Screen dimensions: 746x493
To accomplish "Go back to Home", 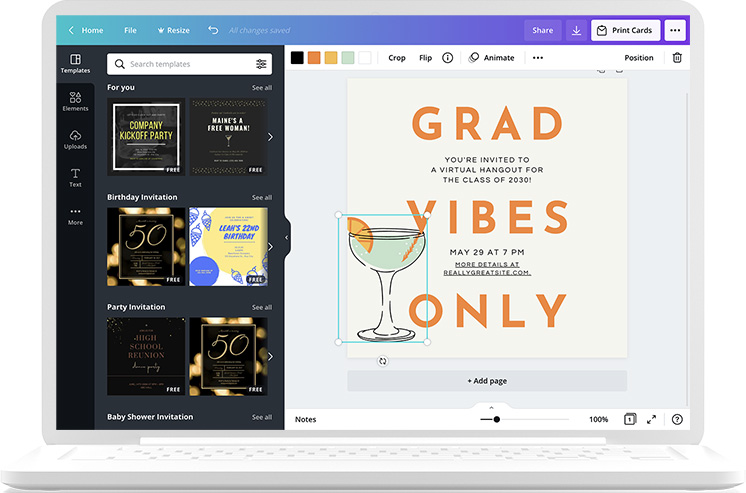I will point(86,30).
